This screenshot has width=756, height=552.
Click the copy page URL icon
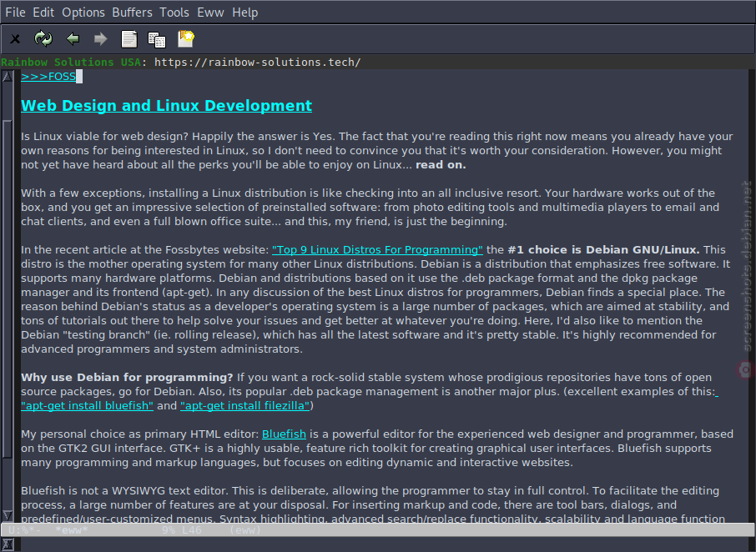point(157,39)
